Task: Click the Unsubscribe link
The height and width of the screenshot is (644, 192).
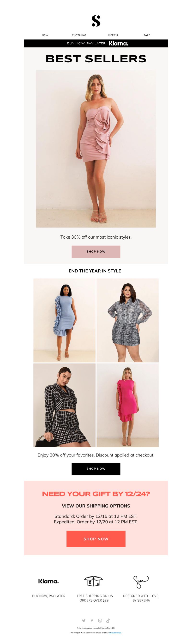Action: coord(115,632)
